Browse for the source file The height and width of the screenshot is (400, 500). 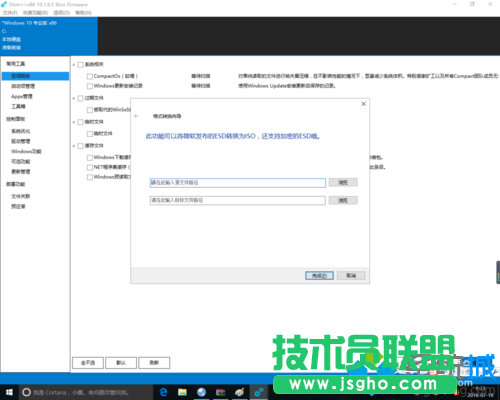click(343, 183)
